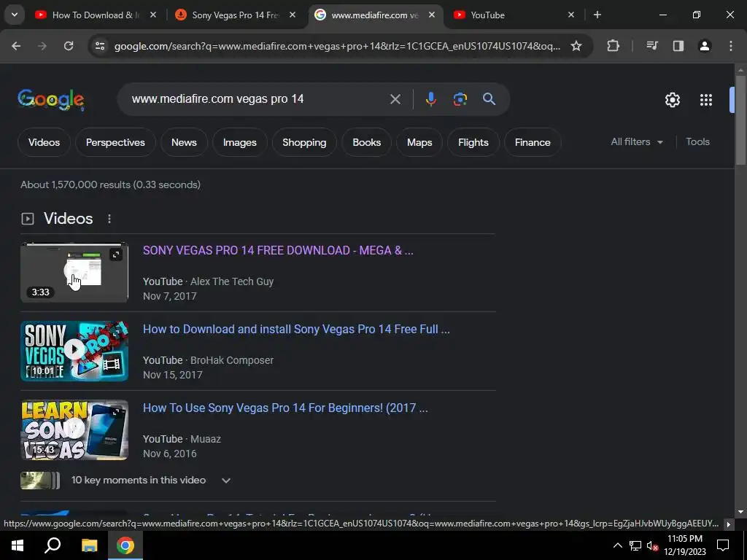Open the side panel icon

pyautogui.click(x=678, y=46)
